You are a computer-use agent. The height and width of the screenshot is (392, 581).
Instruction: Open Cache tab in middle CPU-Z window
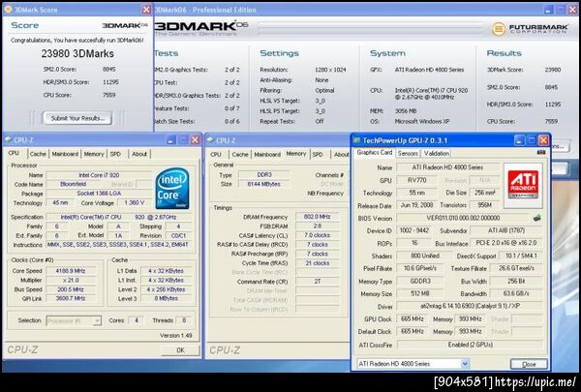tap(240, 155)
